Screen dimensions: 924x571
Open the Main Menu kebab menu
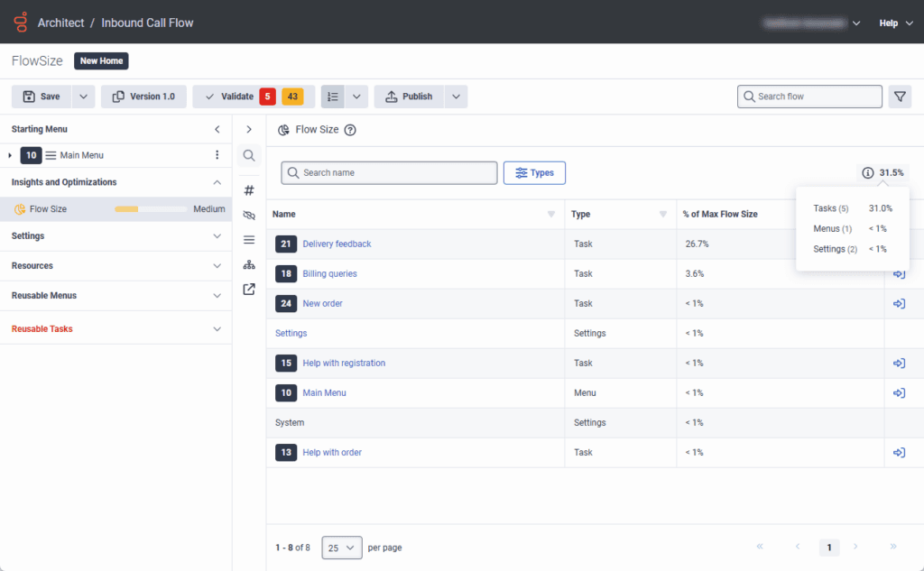pyautogui.click(x=219, y=155)
